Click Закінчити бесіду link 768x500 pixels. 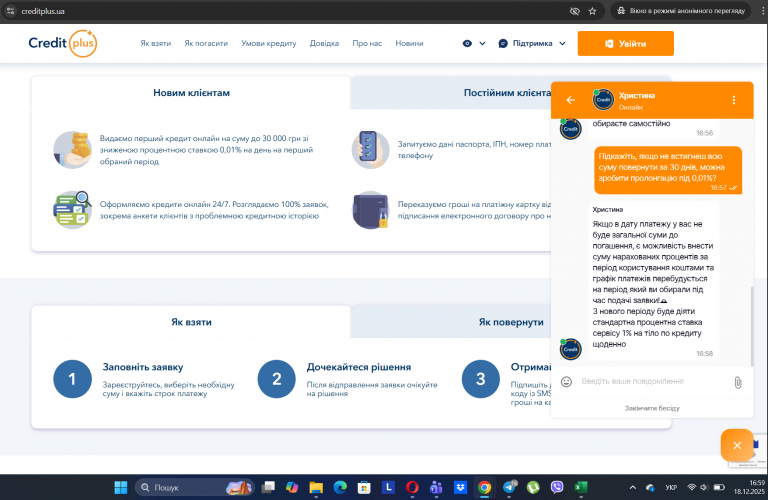[x=652, y=408]
